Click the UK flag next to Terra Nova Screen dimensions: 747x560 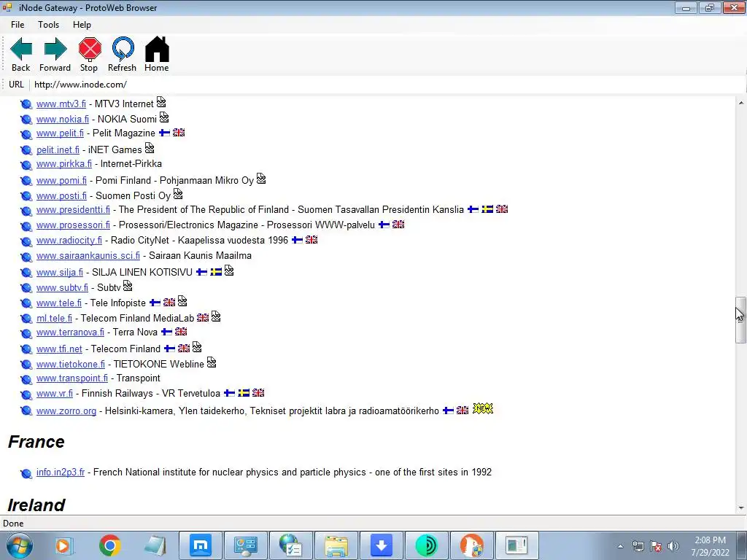[181, 332]
